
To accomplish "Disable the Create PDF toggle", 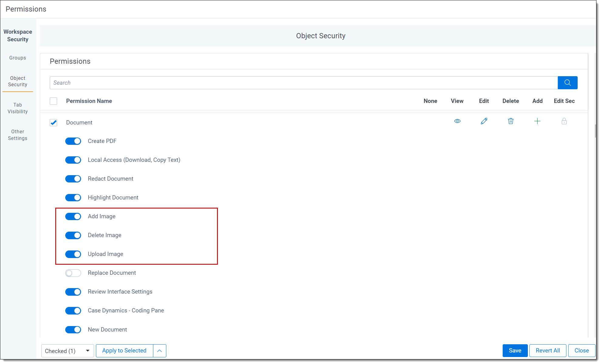I will click(73, 141).
